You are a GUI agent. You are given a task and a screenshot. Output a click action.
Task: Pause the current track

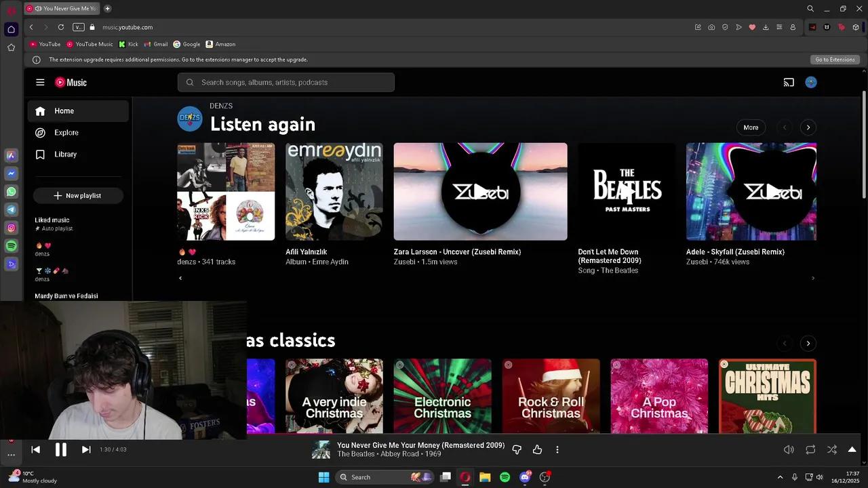pyautogui.click(x=61, y=449)
